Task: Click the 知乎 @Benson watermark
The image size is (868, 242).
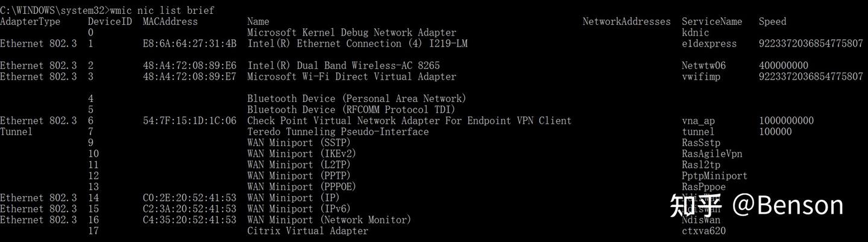Action: click(756, 205)
